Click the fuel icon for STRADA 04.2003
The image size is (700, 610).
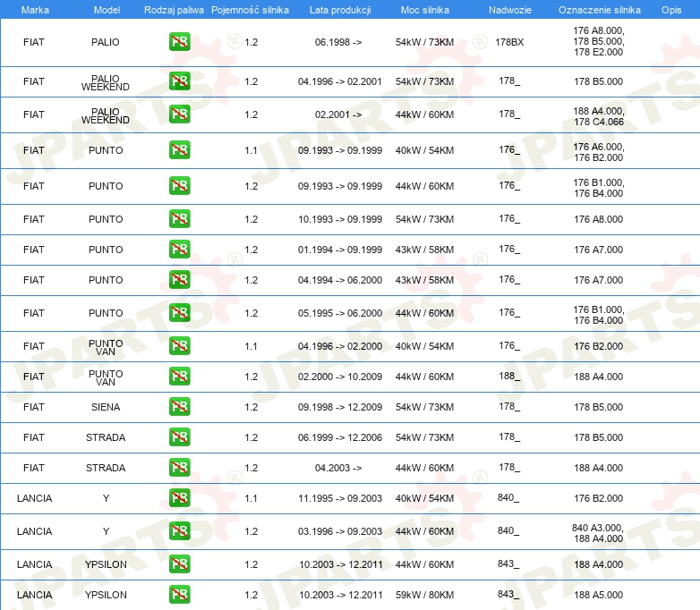tap(179, 468)
